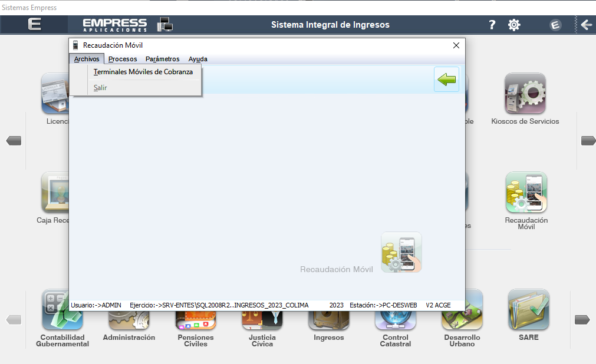Image resolution: width=596 pixels, height=364 pixels.
Task: Open the Recaudación Móvil module icon
Action: pos(525,191)
